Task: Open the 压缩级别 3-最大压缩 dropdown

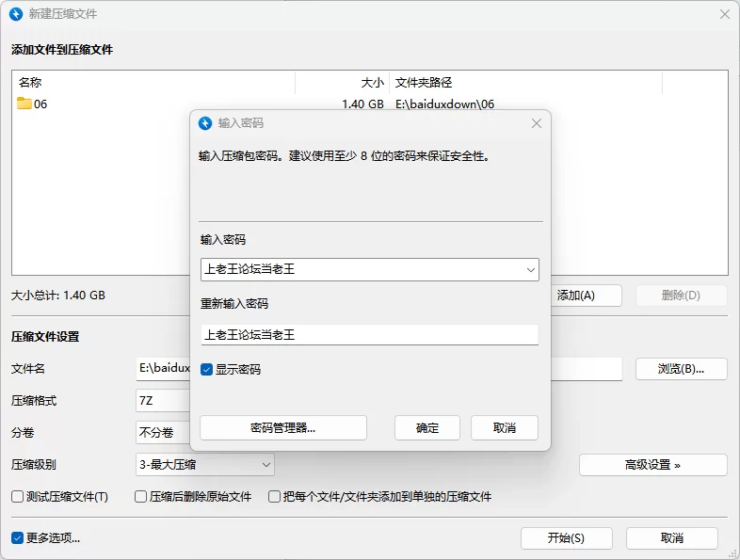Action: [x=205, y=465]
